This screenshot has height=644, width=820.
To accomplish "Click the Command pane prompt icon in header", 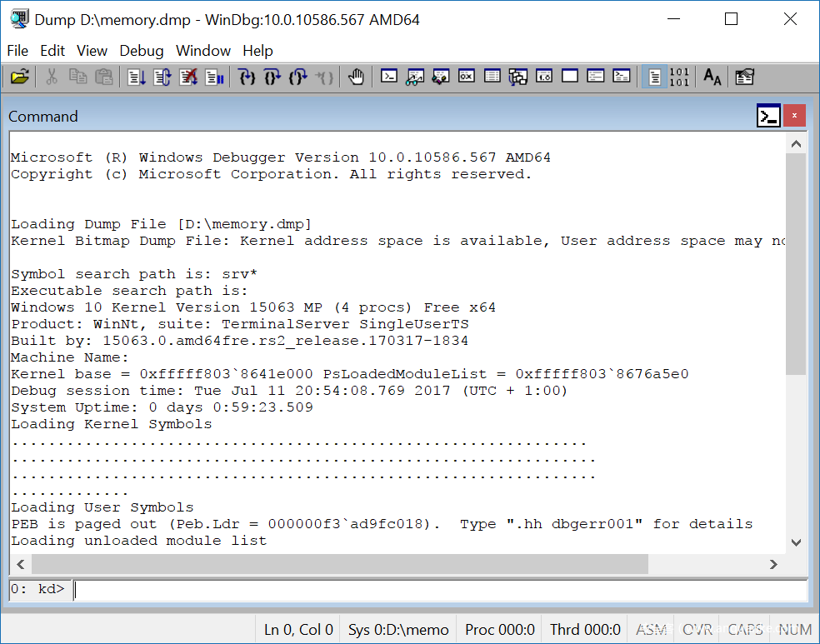I will (x=768, y=116).
